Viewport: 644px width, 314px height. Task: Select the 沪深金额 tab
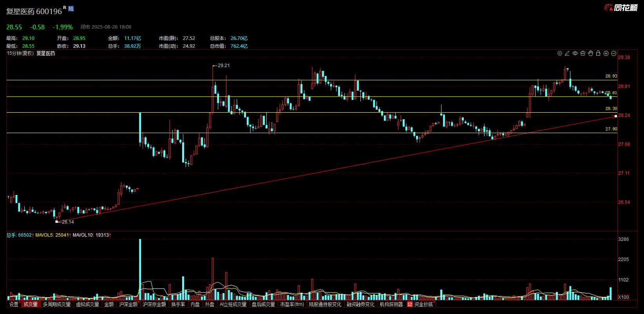[128, 304]
